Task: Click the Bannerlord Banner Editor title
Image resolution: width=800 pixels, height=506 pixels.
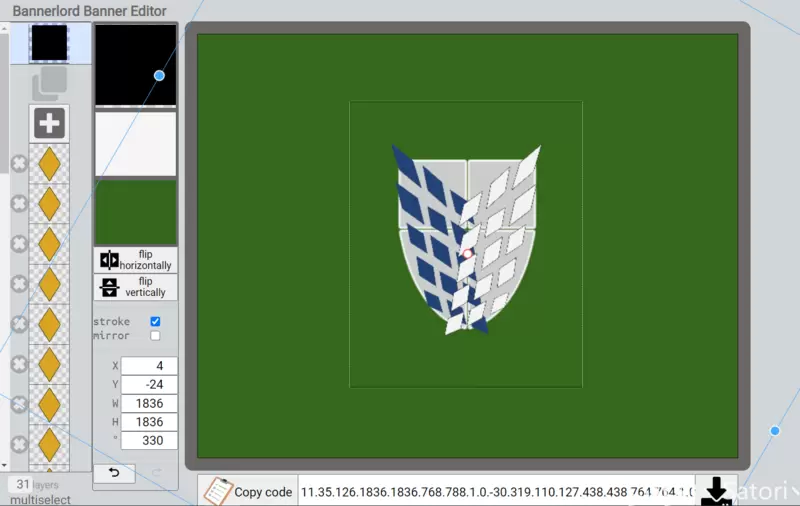Action: pos(89,11)
